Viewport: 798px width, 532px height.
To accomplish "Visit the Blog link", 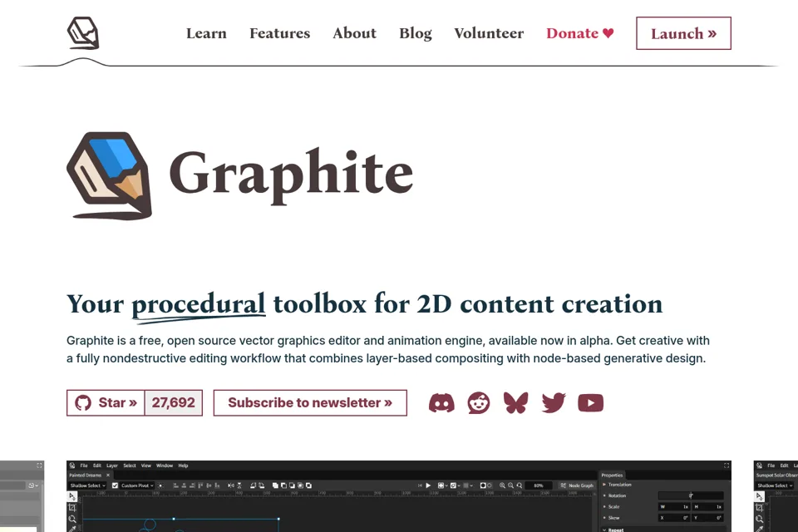I will click(x=416, y=33).
